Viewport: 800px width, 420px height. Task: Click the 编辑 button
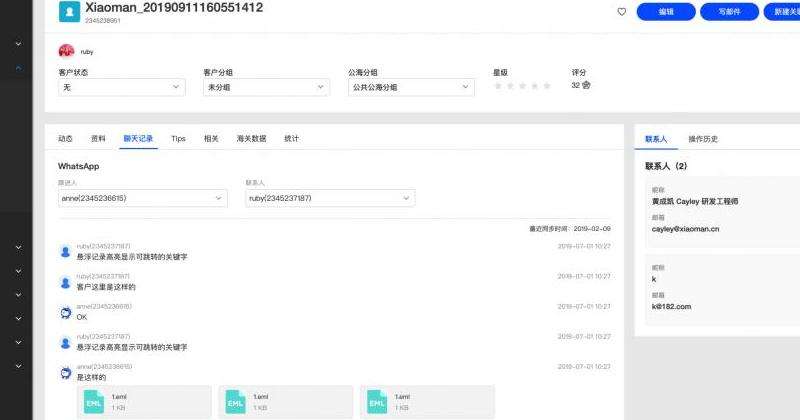point(666,12)
